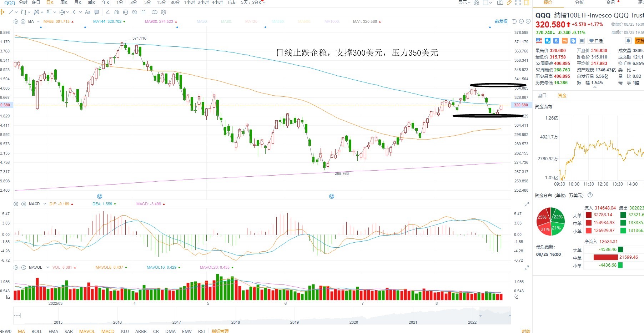Open the 5天:5分K period dropdown
This screenshot has width=644, height=333.
[x=253, y=2]
